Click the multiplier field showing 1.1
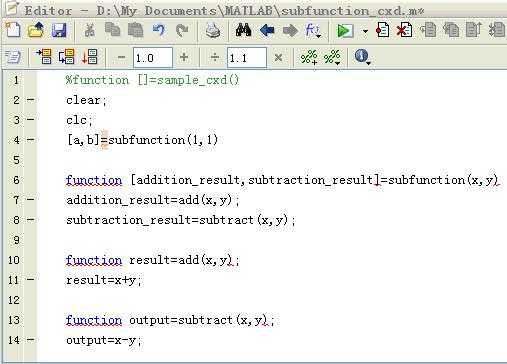507x364 pixels. tap(247, 58)
